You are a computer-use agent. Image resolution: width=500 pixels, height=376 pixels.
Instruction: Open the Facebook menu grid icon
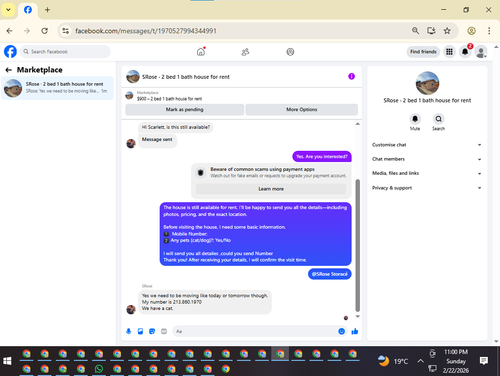coord(449,52)
